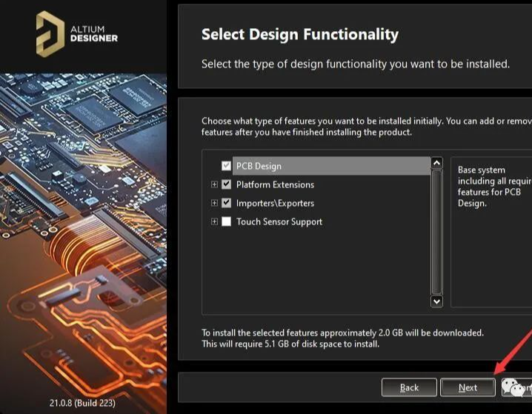Select the PCB Design row
The width and height of the screenshot is (532, 414).
tap(331, 166)
